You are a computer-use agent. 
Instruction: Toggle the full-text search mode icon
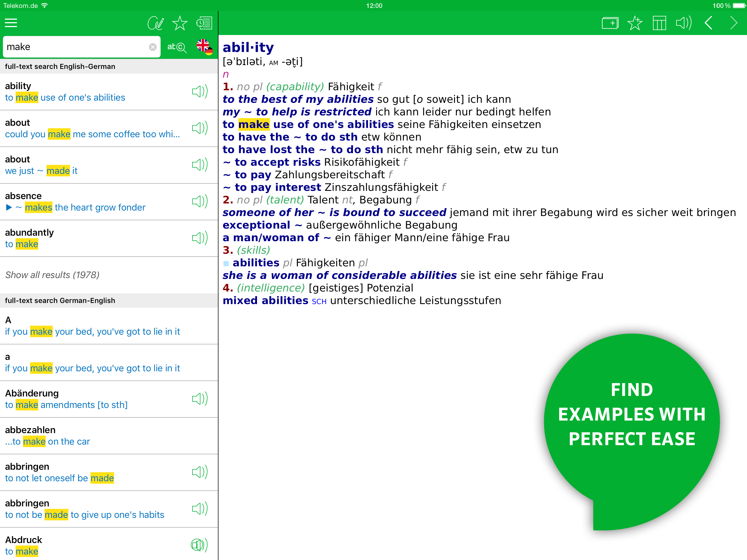pos(177,47)
